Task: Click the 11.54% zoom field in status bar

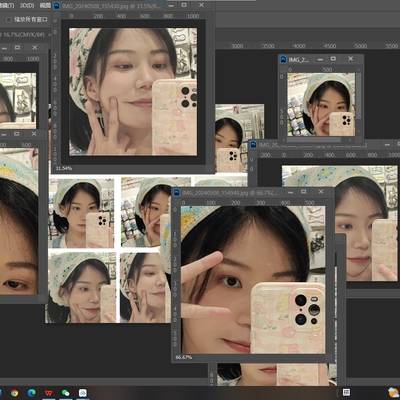Action: coord(63,168)
